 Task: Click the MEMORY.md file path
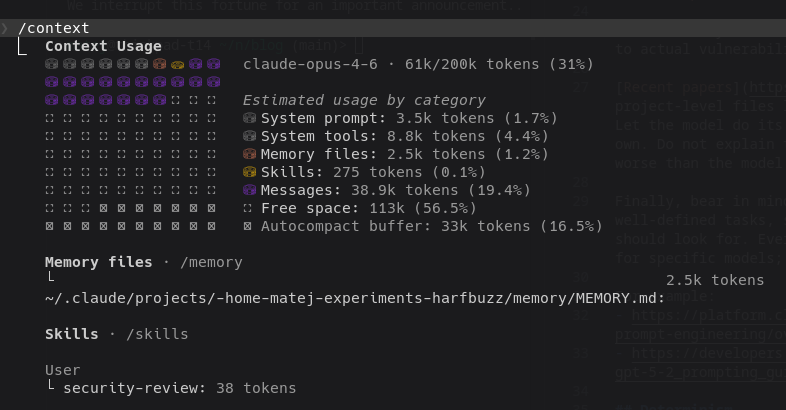354,298
